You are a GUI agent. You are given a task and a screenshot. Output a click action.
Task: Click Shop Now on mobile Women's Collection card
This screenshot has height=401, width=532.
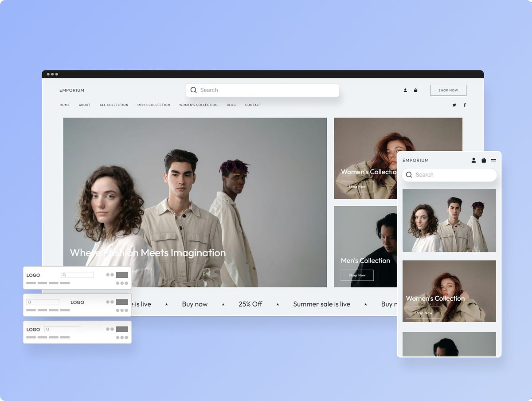click(423, 313)
